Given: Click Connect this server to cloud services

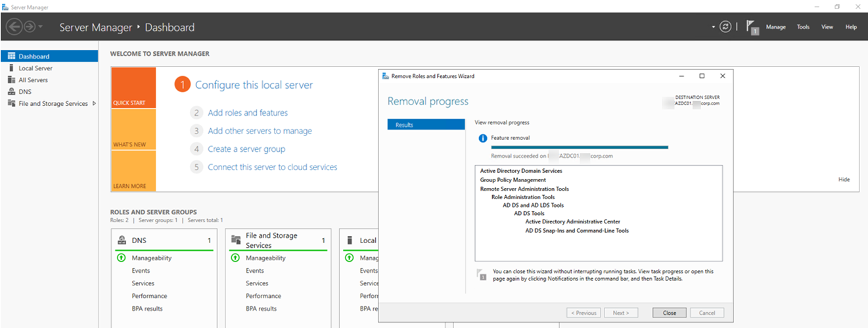Looking at the screenshot, I should [272, 167].
